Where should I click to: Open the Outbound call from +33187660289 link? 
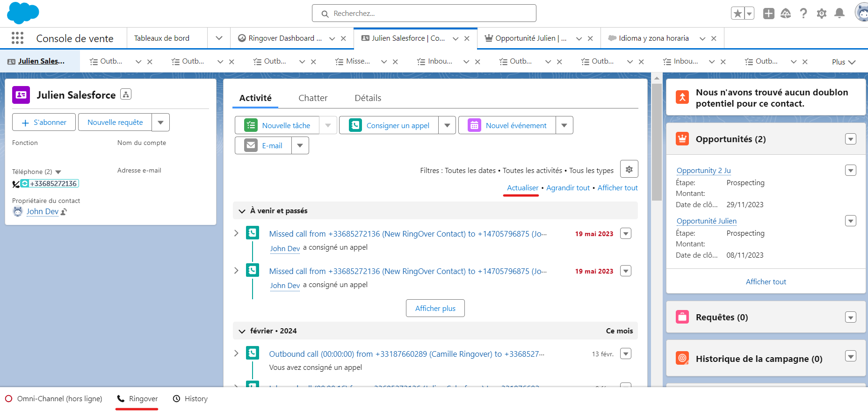pos(406,354)
